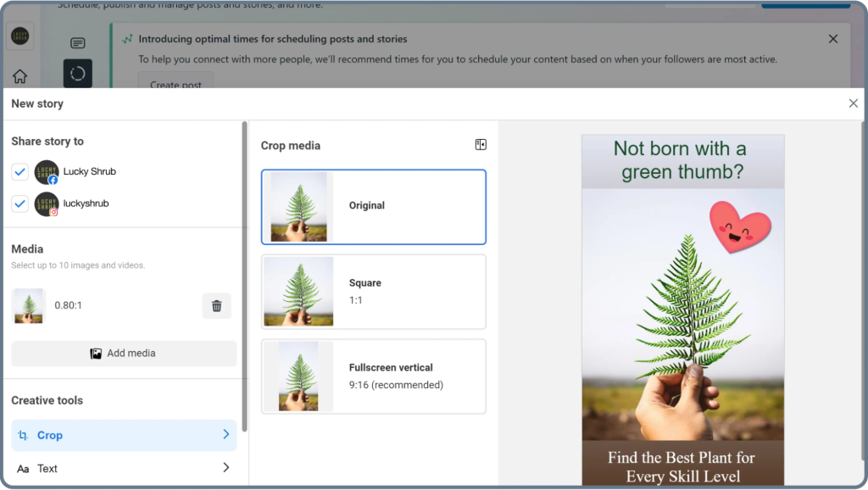Open the Text creative tool
Viewport: 868px width, 490px height.
point(124,469)
